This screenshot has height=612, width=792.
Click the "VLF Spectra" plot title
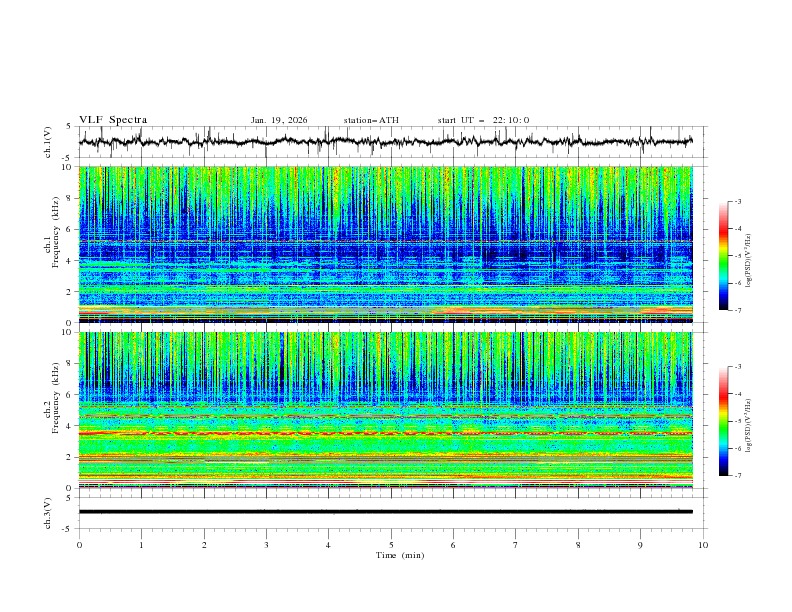[x=113, y=120]
